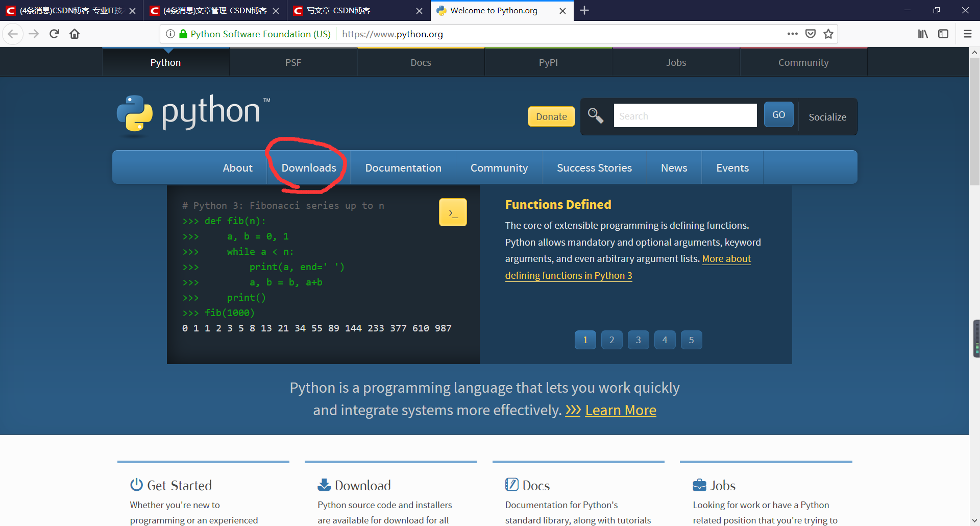Viewport: 980px width, 526px height.
Task: Open the Documentation navigation menu
Action: 403,168
